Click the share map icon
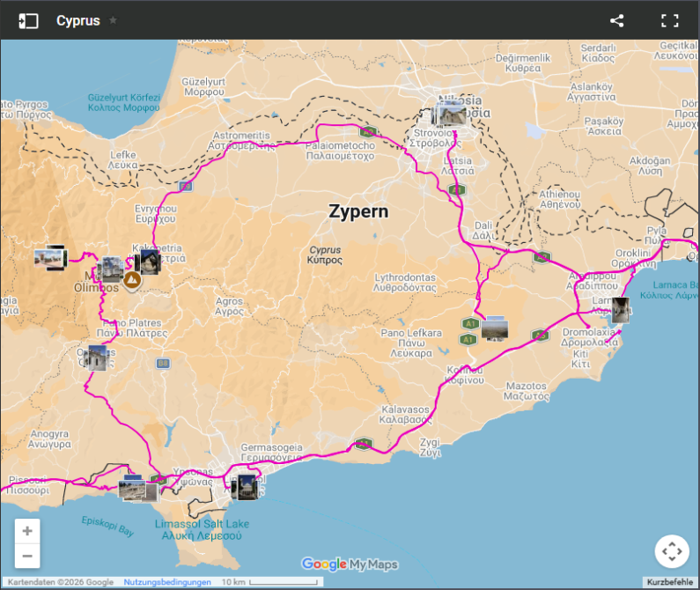Image resolution: width=700 pixels, height=590 pixels. (x=616, y=21)
